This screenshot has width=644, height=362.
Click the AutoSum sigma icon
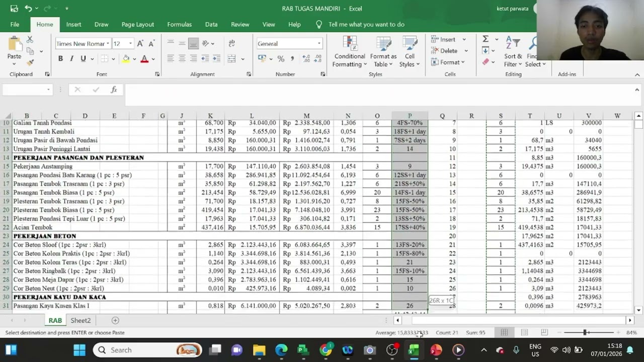click(x=486, y=39)
